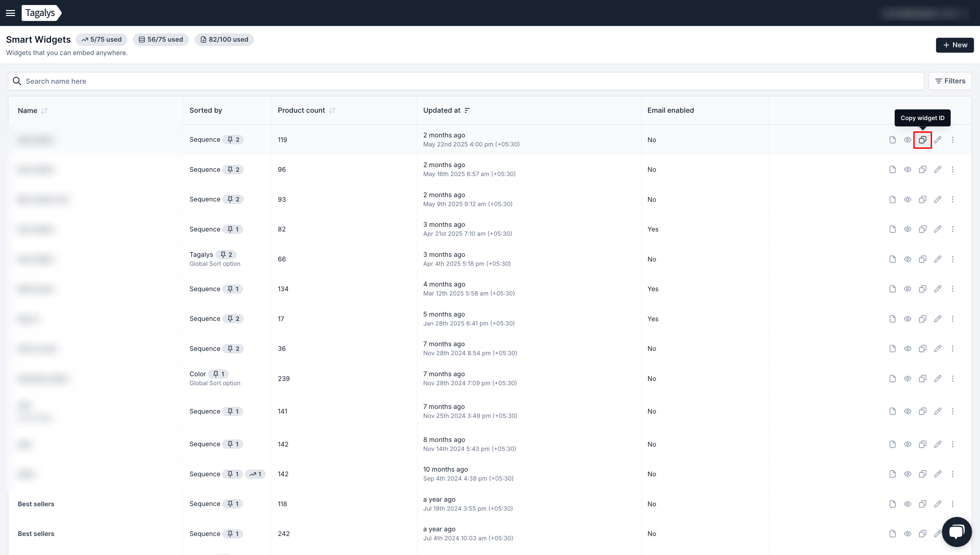Open document icon for 93 products row

click(892, 199)
